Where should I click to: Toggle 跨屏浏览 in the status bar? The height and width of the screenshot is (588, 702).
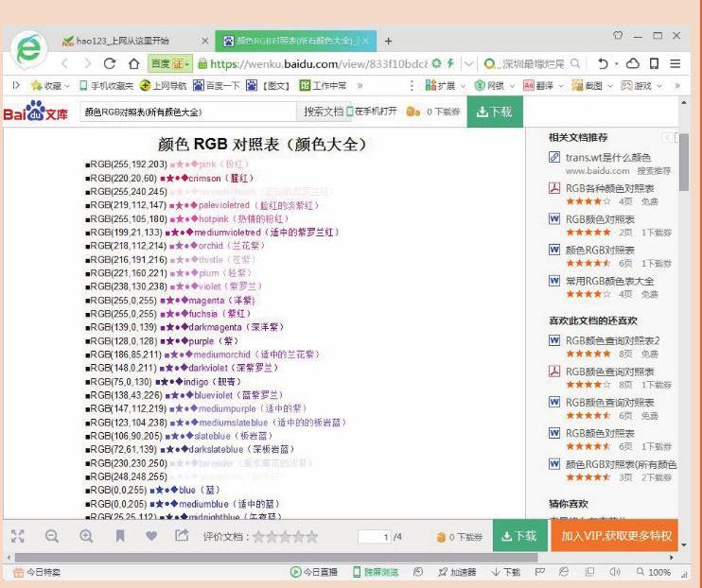[376, 572]
